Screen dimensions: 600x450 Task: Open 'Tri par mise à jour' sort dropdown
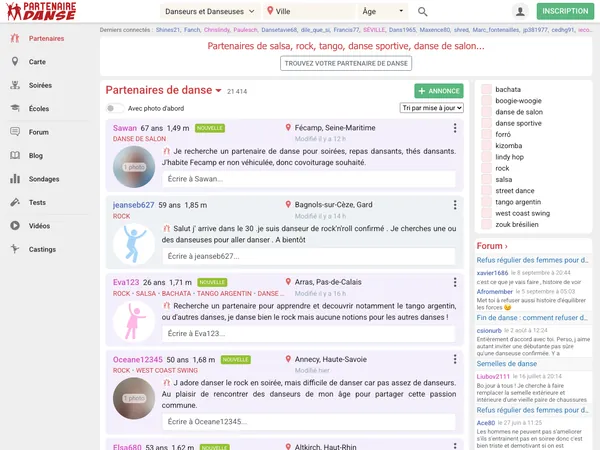432,108
